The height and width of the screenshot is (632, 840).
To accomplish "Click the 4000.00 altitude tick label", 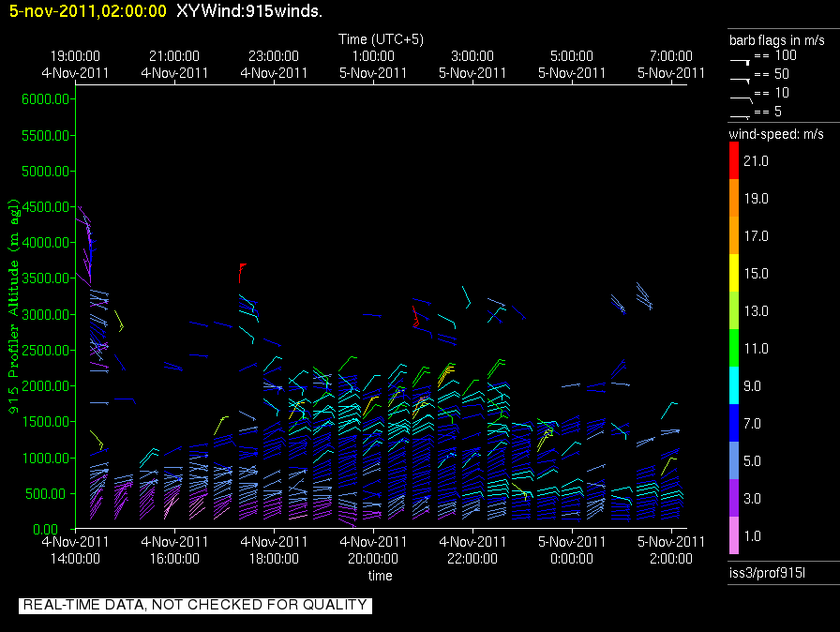I will coord(46,243).
